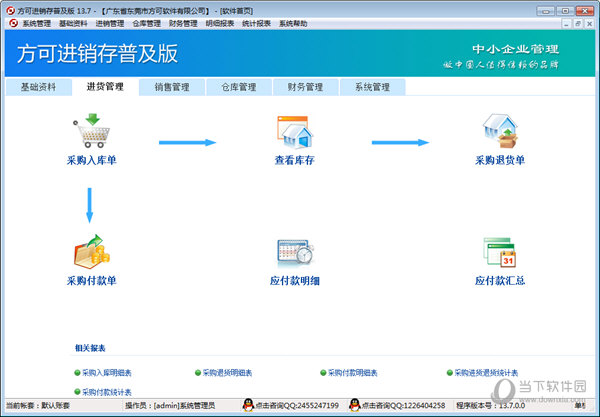
Task: Select the 进货管理 tab
Action: click(105, 87)
